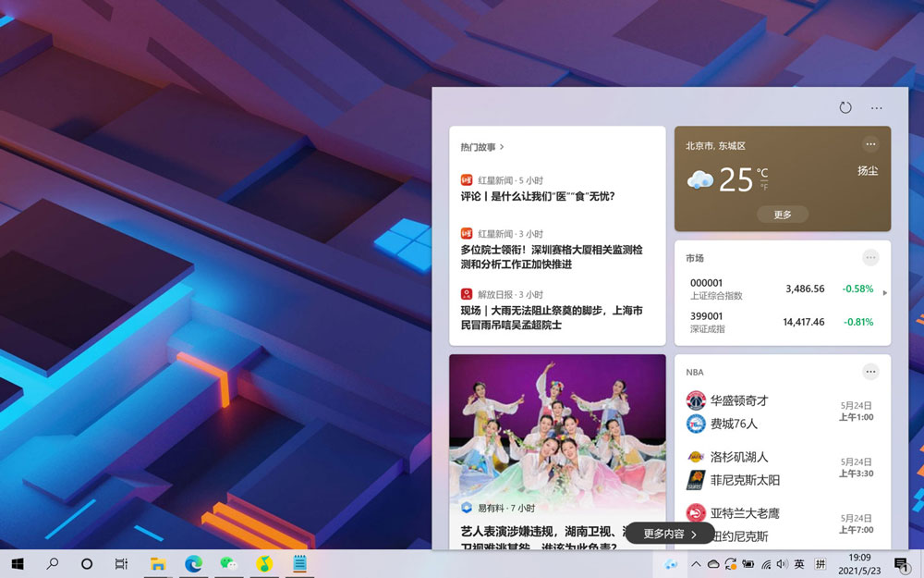Launch QQ Music from the taskbar
The image size is (924, 578).
point(264,564)
